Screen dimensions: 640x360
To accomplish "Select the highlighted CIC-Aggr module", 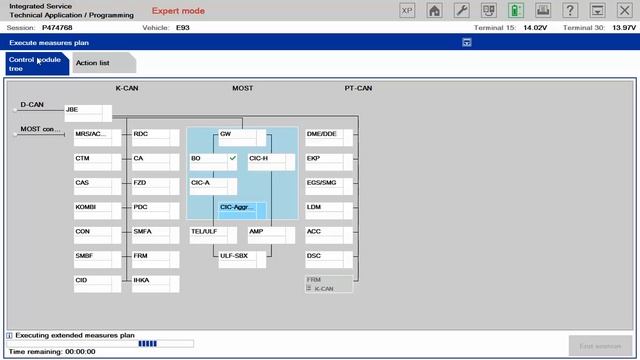I will coord(242,211).
